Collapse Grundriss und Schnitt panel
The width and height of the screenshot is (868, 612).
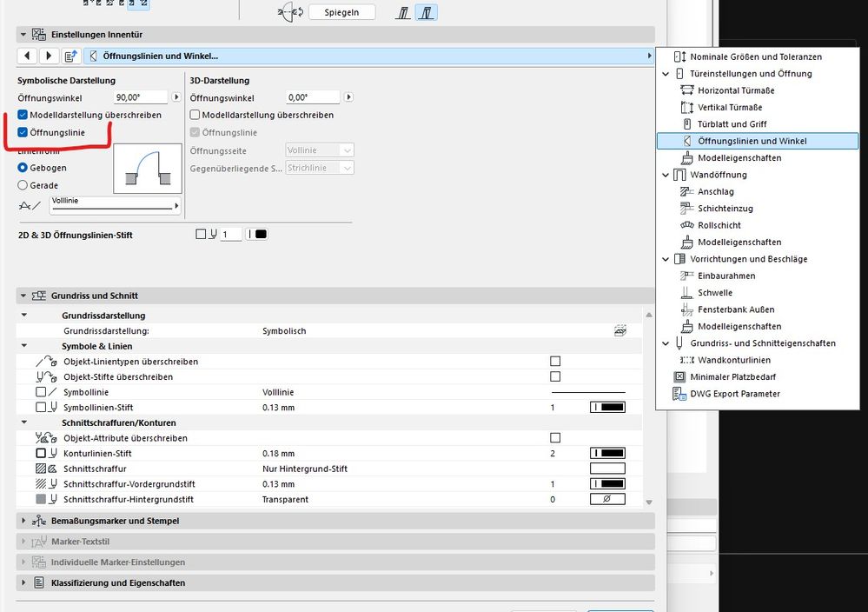[23, 296]
